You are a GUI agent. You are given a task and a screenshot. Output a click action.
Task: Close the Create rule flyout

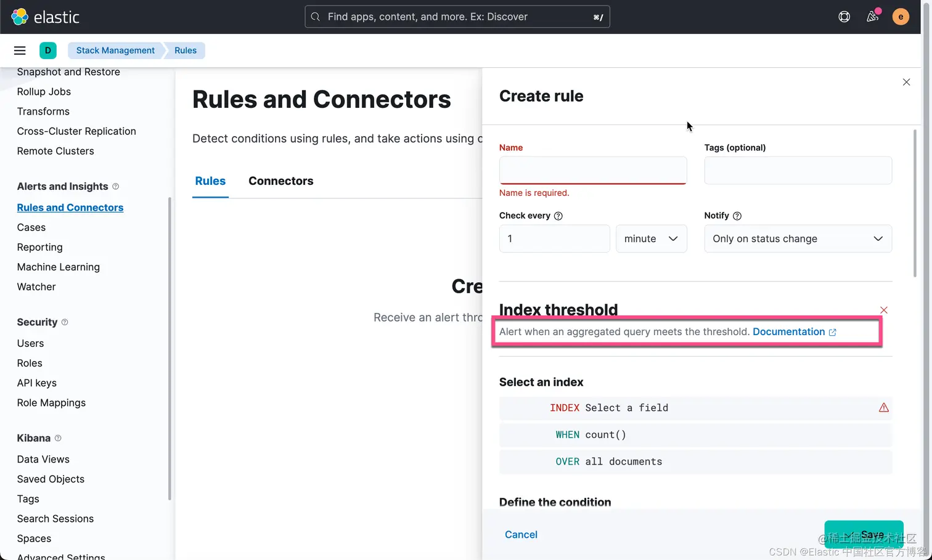pos(906,82)
